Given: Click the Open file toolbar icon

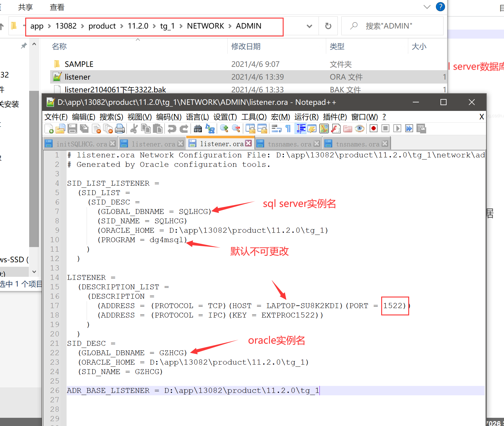Looking at the screenshot, I should [60, 129].
